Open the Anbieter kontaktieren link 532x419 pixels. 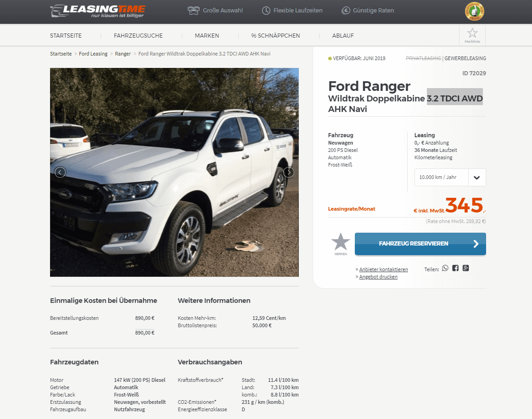(383, 269)
